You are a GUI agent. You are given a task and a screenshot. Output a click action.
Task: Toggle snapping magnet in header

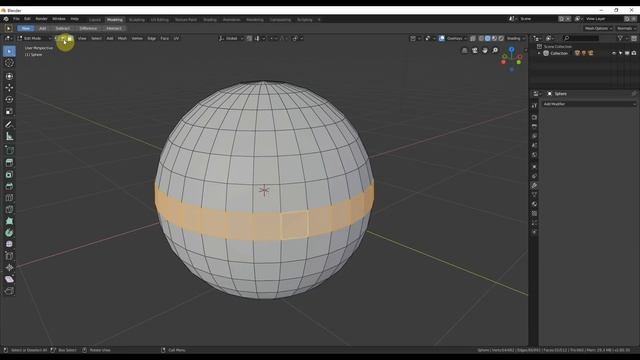coord(249,38)
